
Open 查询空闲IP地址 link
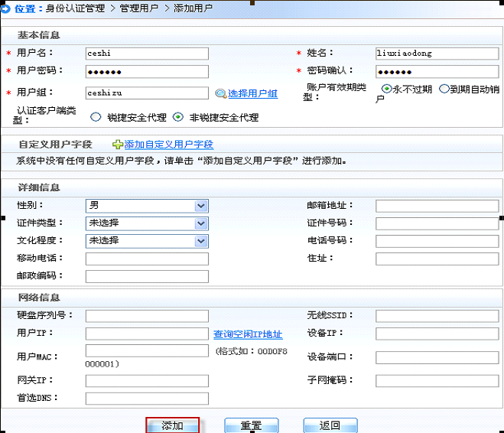tap(248, 334)
